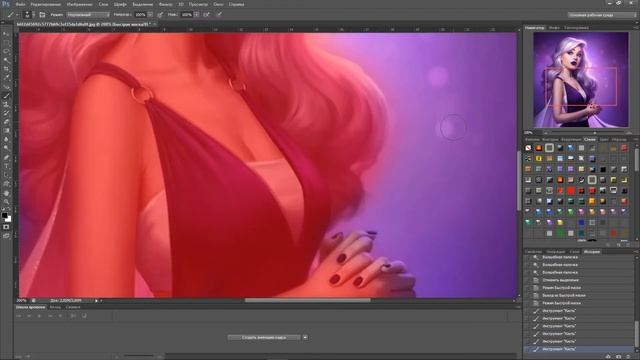Toggle pressure for size in the options bar
Image resolution: width=640 pixels, height=360 pixels.
[x=219, y=15]
